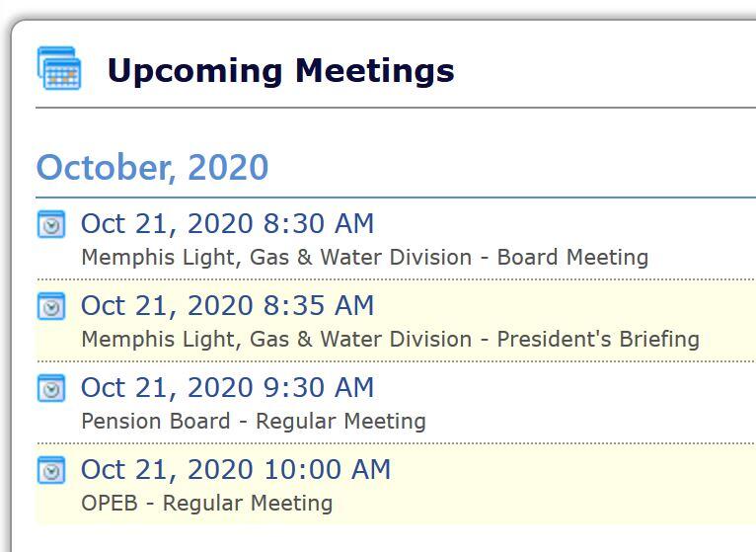Click the clock icon for 10:00 AM meeting

[50, 470]
